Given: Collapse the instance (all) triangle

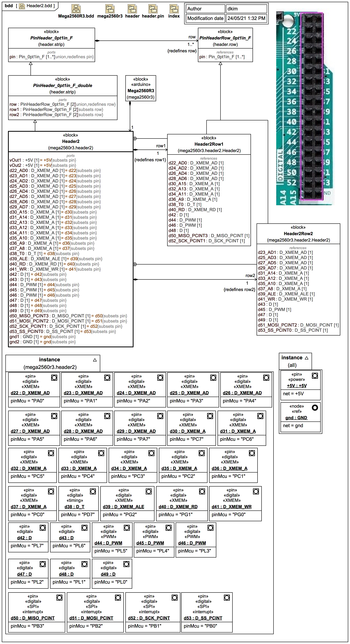Looking at the screenshot, I should [x=307, y=358].
